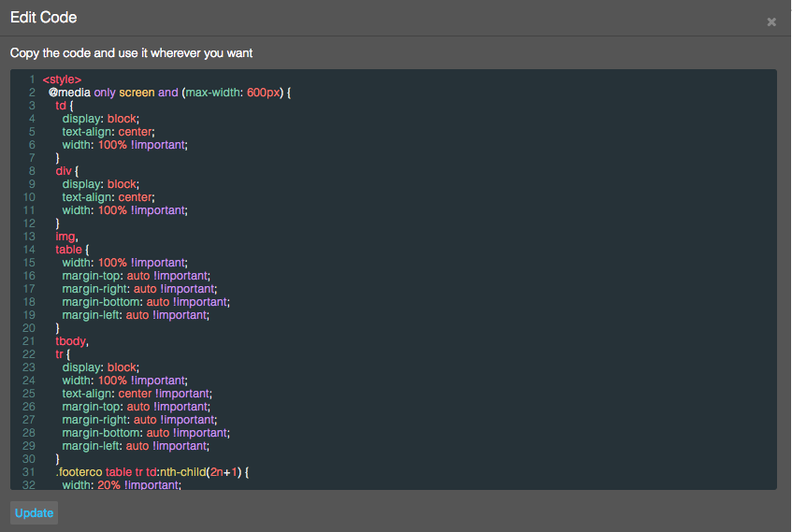The image size is (792, 532).
Task: Click line number 7 in the gutter
Action: (x=32, y=158)
